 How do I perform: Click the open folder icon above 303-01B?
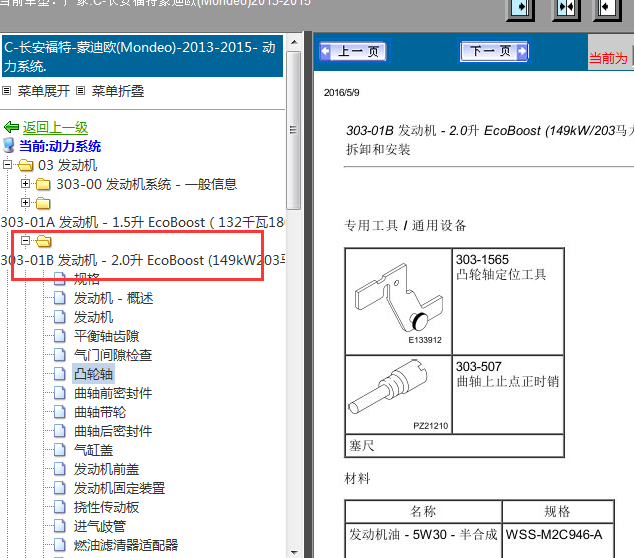[x=44, y=241]
